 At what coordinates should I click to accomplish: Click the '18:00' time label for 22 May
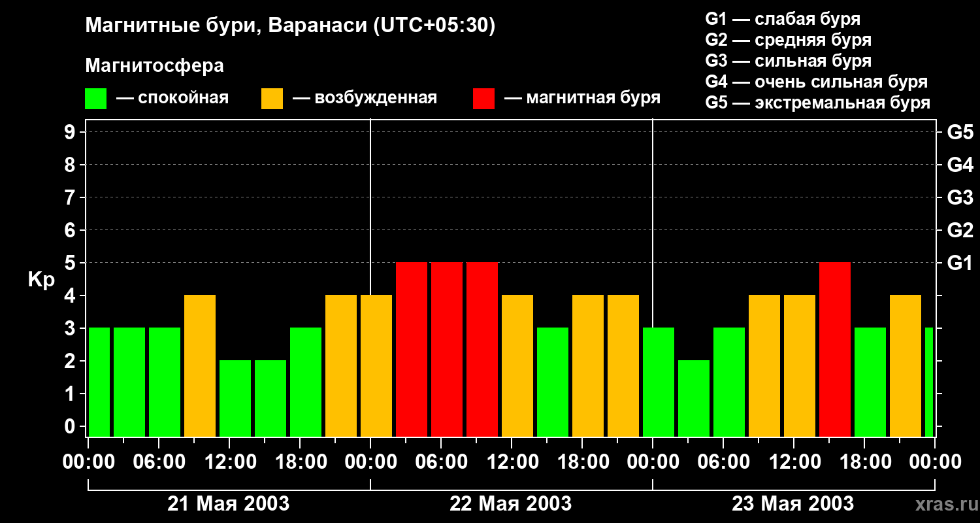pyautogui.click(x=582, y=462)
